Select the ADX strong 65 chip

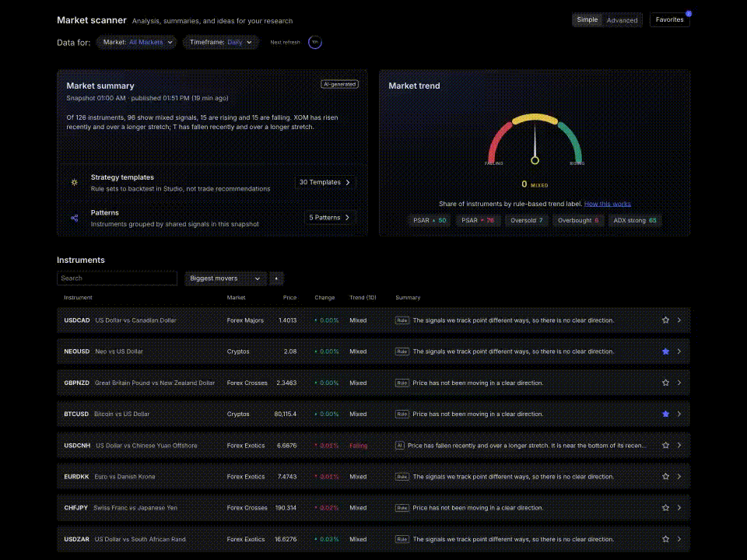[635, 220]
